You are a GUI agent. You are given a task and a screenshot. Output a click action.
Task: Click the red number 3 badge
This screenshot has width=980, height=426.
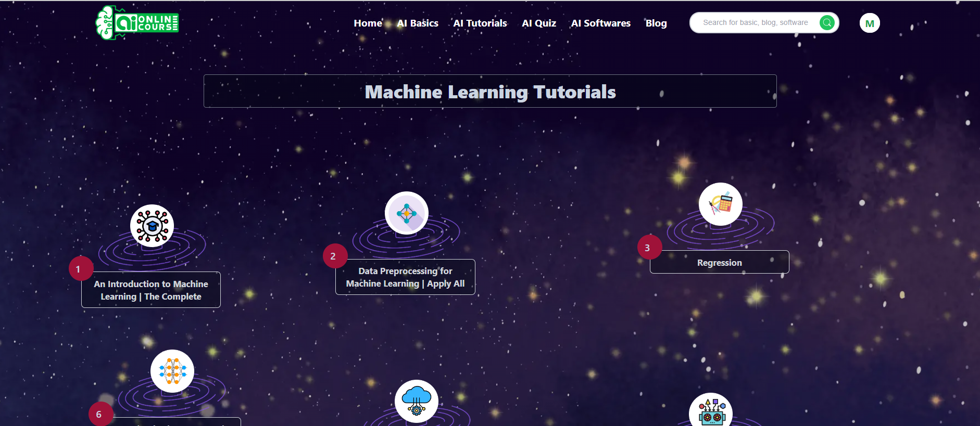click(649, 247)
